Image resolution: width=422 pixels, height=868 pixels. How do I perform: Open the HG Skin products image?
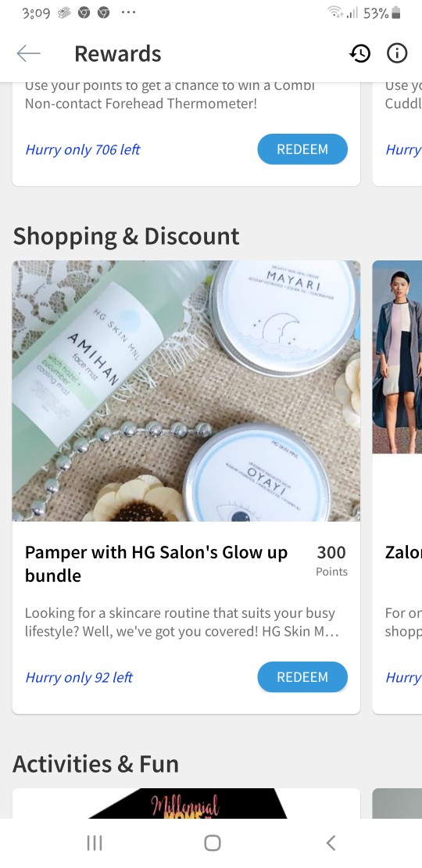(187, 391)
